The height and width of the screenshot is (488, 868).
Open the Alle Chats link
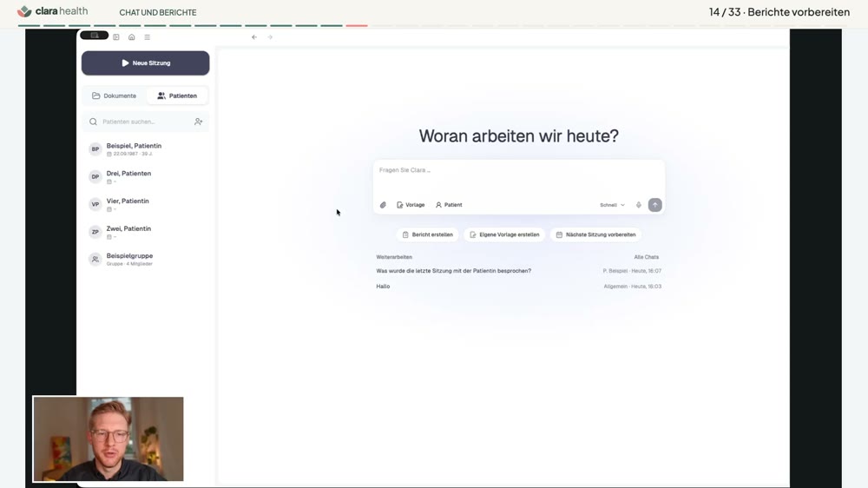coord(646,257)
